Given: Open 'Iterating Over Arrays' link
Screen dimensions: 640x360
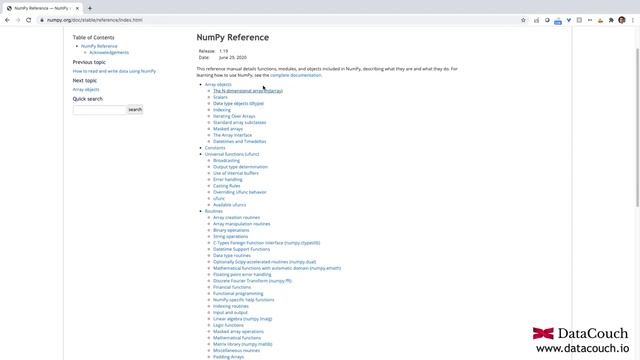Looking at the screenshot, I should (234, 116).
